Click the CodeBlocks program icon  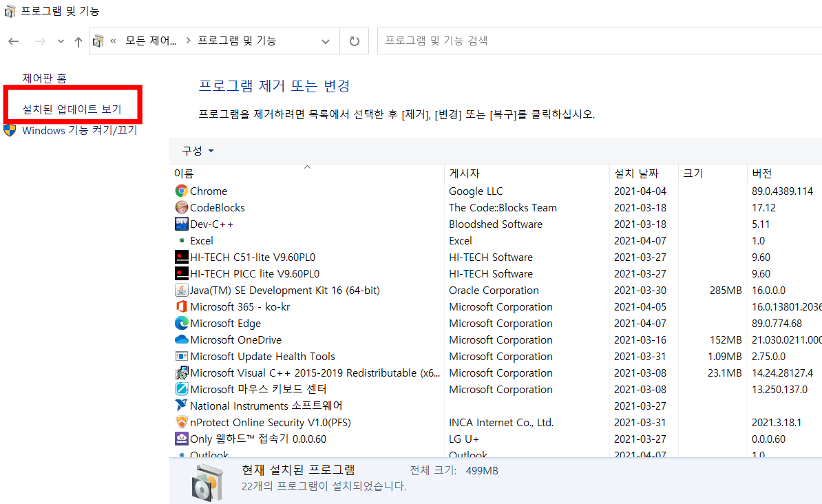point(181,208)
